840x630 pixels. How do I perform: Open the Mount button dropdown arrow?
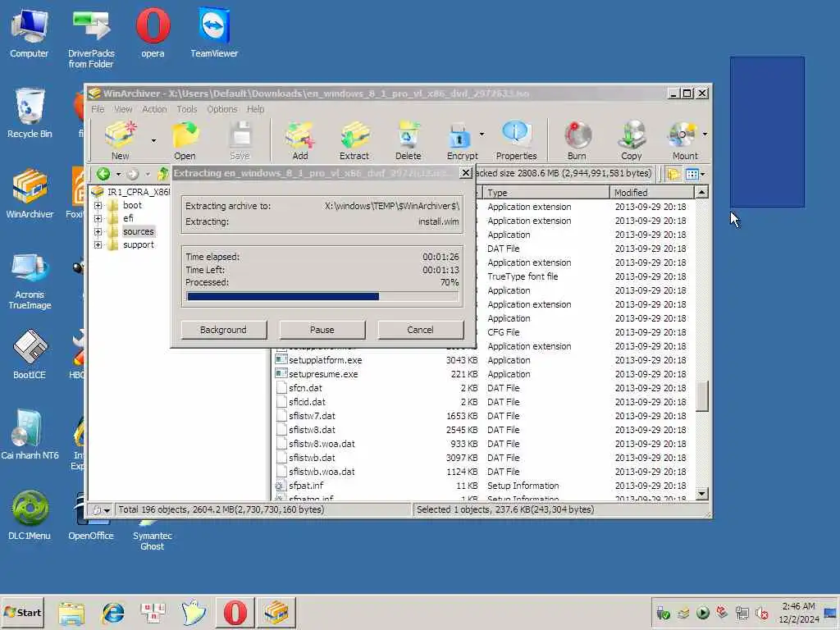(705, 134)
